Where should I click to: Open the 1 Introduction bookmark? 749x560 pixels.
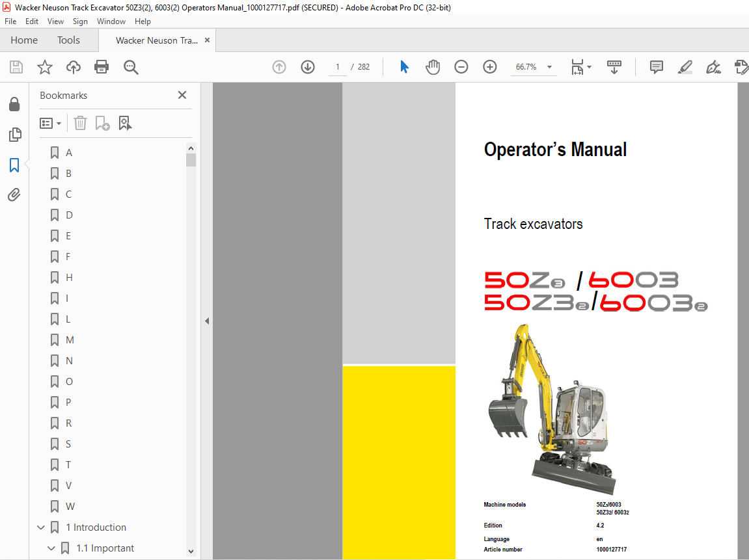(96, 527)
